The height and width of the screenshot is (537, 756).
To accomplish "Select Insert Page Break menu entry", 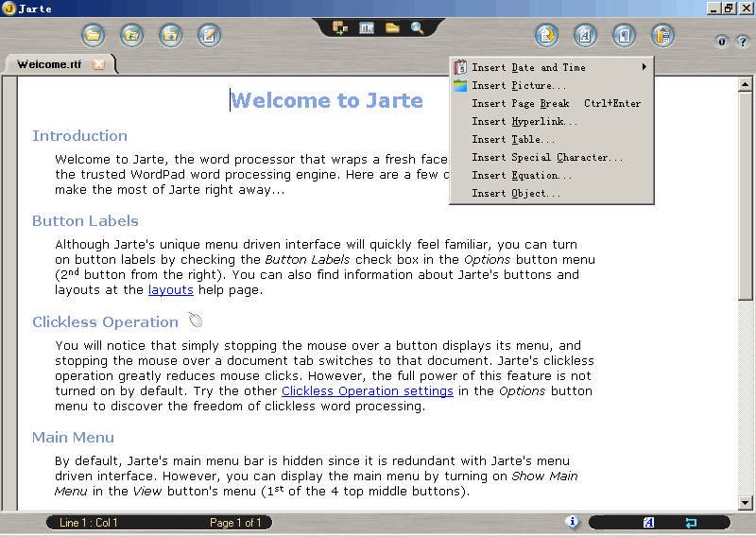I will [552, 103].
